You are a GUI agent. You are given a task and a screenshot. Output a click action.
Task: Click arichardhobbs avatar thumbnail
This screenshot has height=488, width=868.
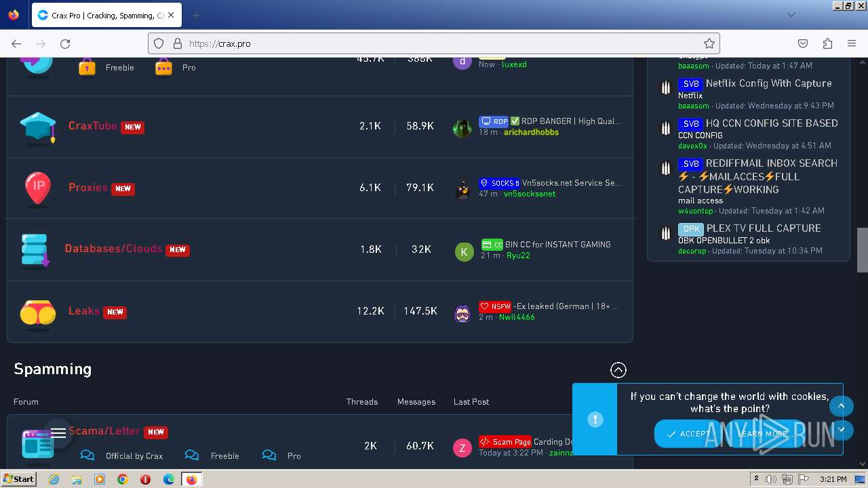tap(462, 127)
